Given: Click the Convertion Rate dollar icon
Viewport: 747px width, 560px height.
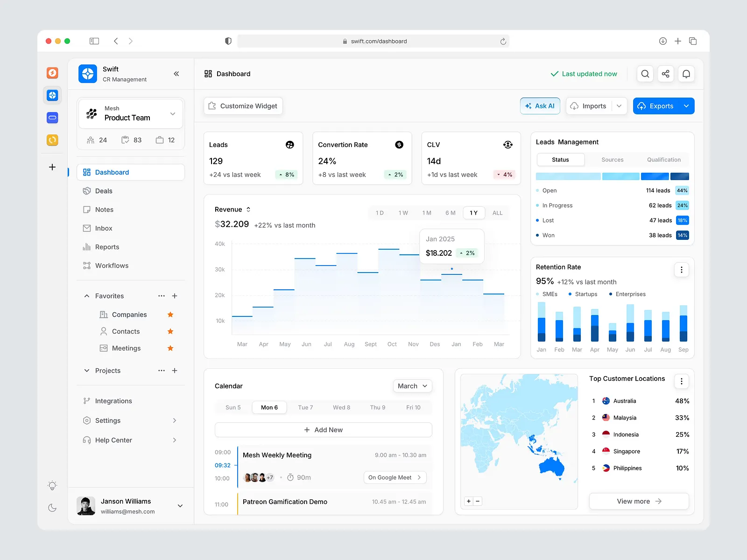Looking at the screenshot, I should click(399, 145).
